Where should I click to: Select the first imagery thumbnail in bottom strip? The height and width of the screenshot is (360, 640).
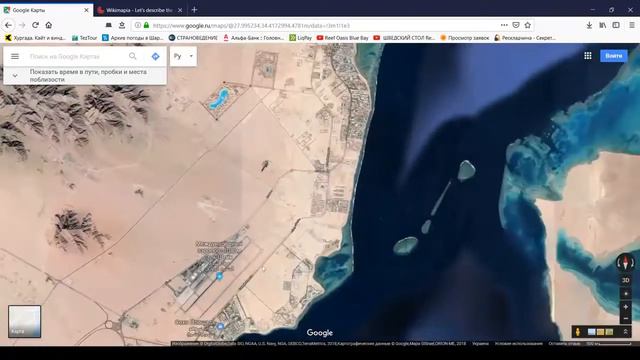591,332
